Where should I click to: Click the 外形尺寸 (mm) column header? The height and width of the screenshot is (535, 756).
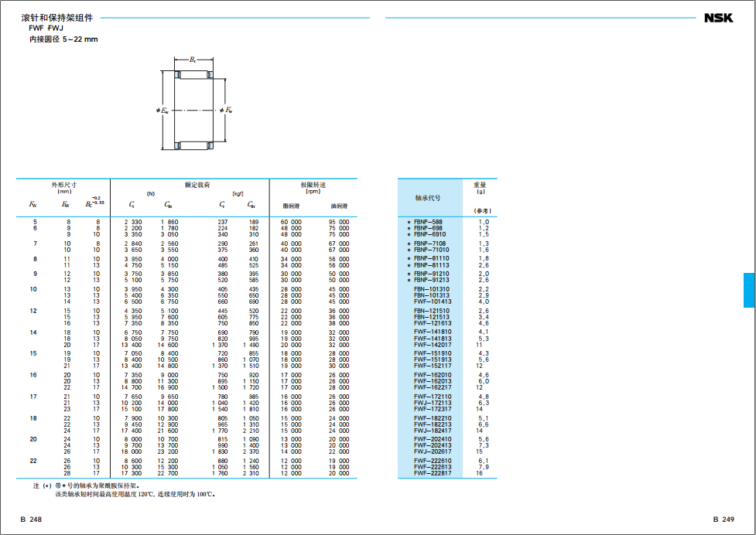(63, 188)
